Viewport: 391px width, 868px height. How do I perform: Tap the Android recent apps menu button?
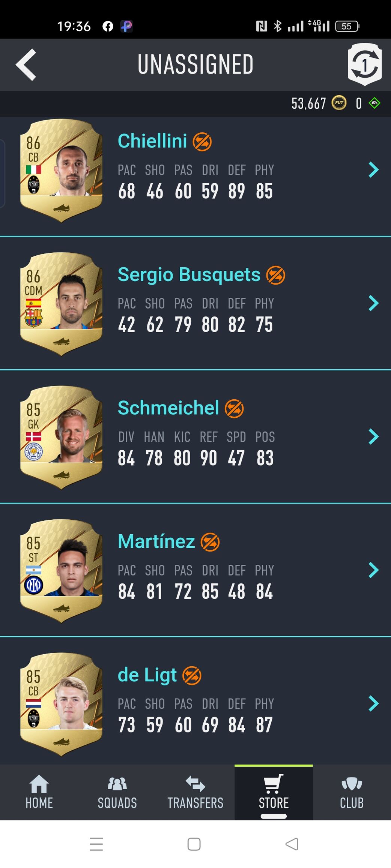click(96, 844)
